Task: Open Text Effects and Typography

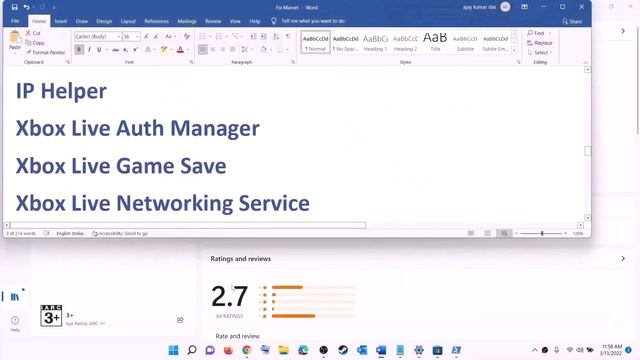Action: (149, 49)
